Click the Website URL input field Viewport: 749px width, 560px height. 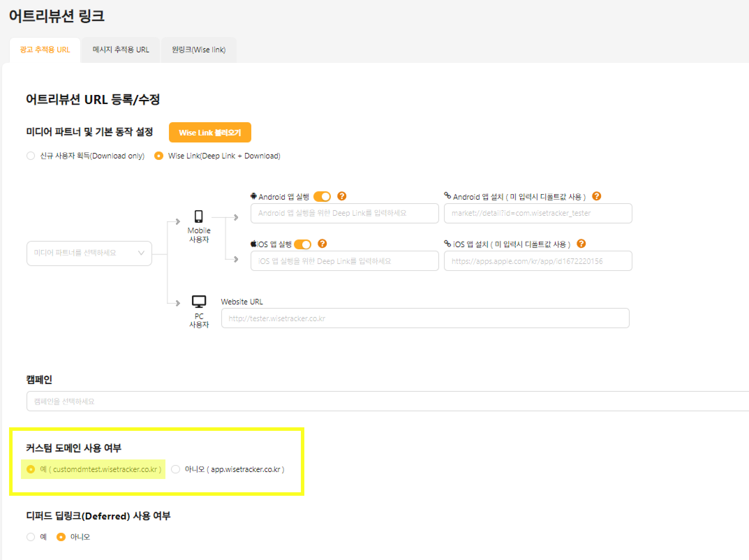[425, 318]
